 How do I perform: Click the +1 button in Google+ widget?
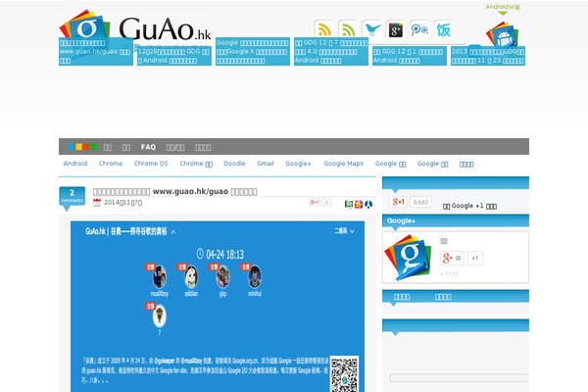point(475,258)
